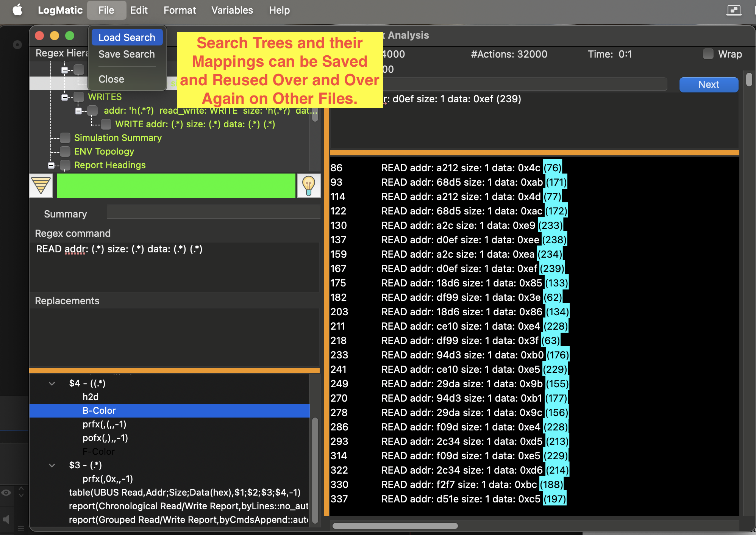The width and height of the screenshot is (756, 535).
Task: Choose Save Search from File menu
Action: 127,54
